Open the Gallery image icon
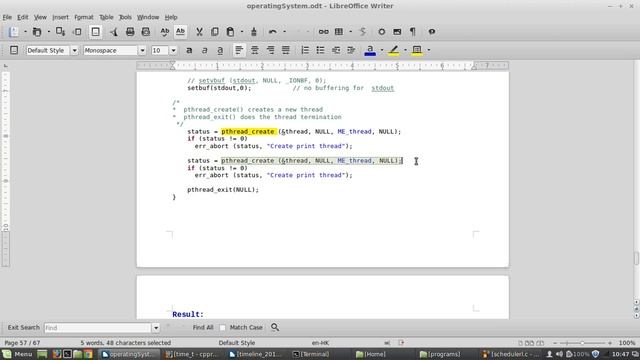The width and height of the screenshot is (640, 360). pos(397,32)
